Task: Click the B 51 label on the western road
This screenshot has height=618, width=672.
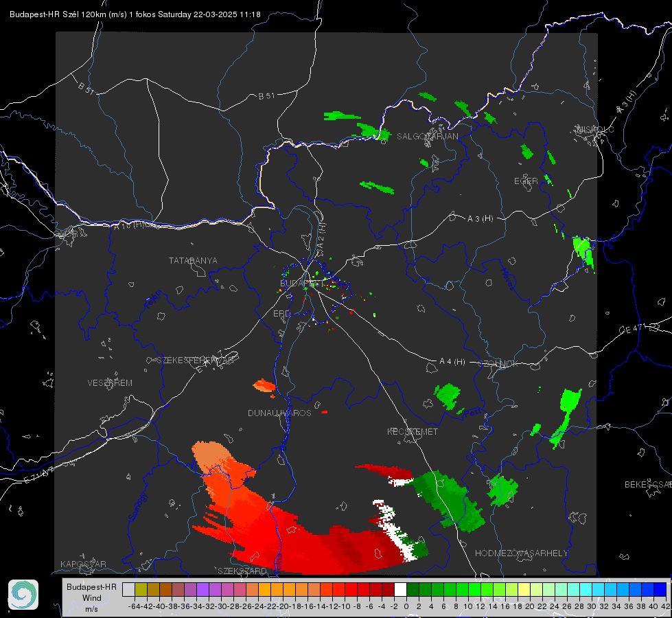Action: pyautogui.click(x=86, y=89)
